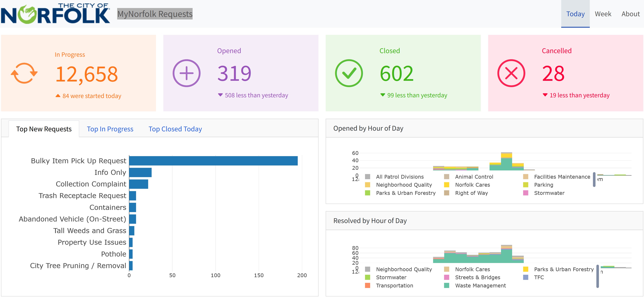This screenshot has width=644, height=298.
Task: Open the Top Closed Today tab
Action: pyautogui.click(x=175, y=129)
